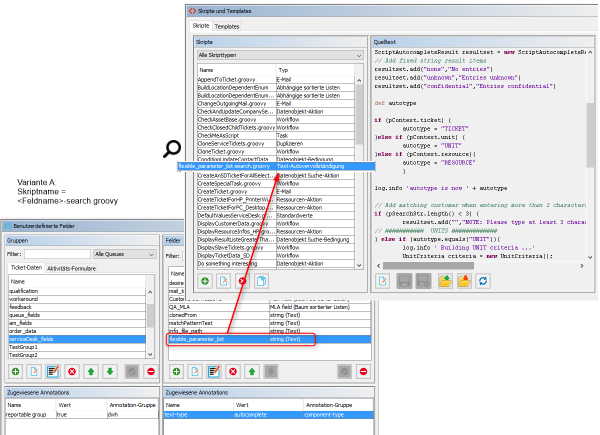600x435 pixels.
Task: Click the Wert column header in the Gruppen annotations table
Action: (81, 405)
